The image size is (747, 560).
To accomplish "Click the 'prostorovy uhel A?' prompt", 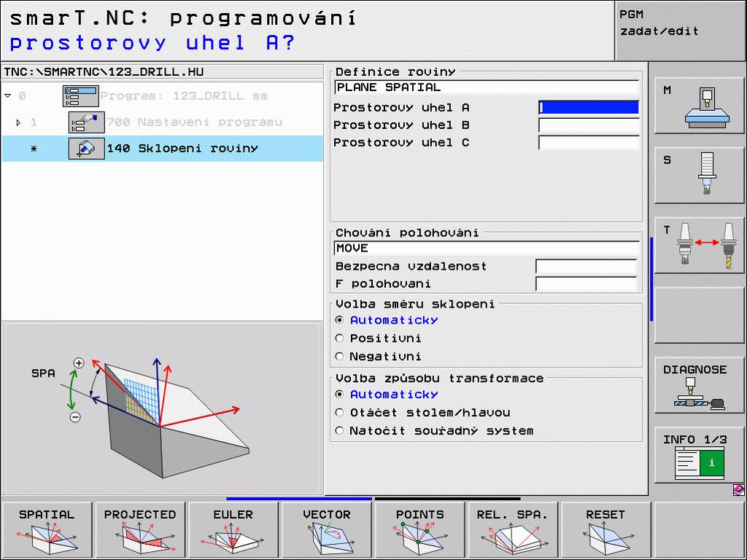I will (x=152, y=43).
